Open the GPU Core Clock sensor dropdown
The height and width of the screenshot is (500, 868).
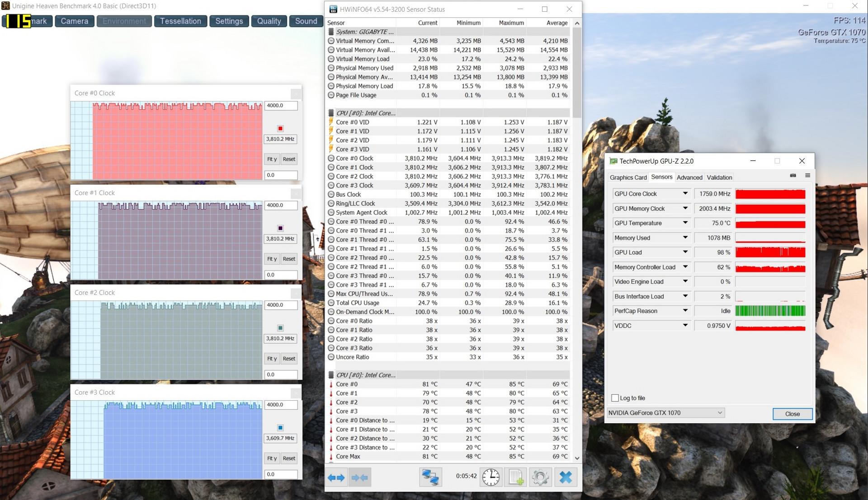(685, 194)
